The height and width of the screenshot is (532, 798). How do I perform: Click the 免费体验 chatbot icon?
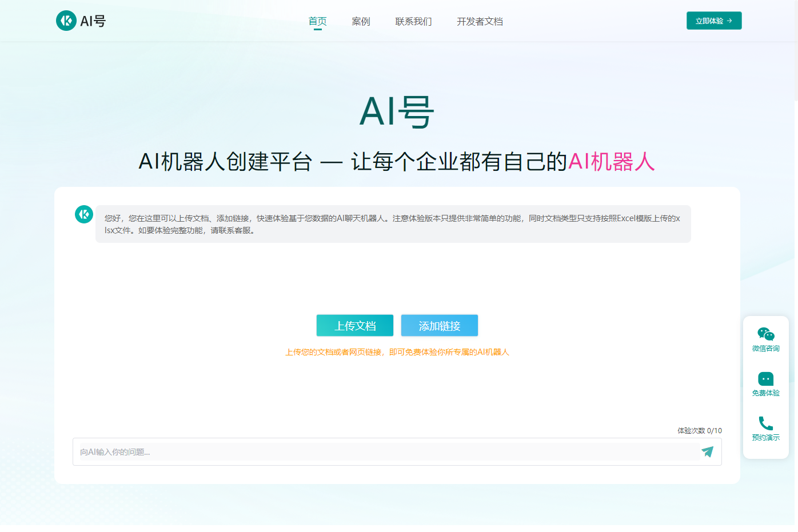pos(766,379)
